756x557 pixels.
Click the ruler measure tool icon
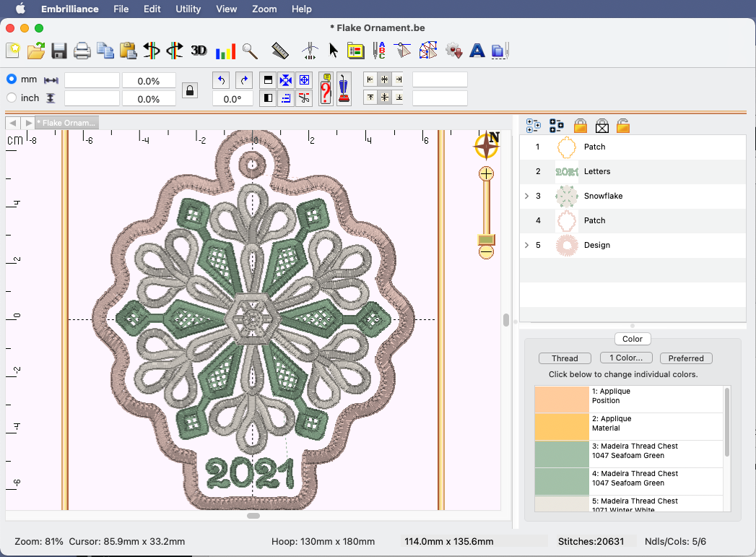pos(280,51)
